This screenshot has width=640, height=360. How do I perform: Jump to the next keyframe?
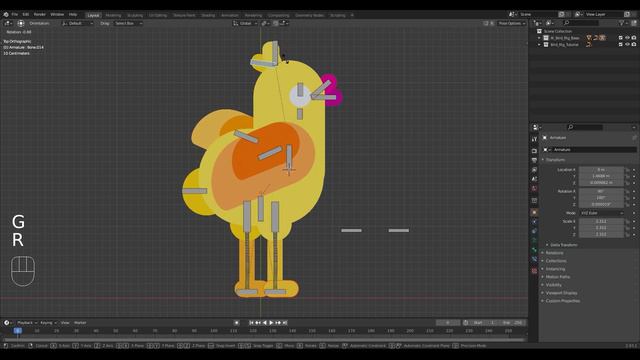[278, 322]
